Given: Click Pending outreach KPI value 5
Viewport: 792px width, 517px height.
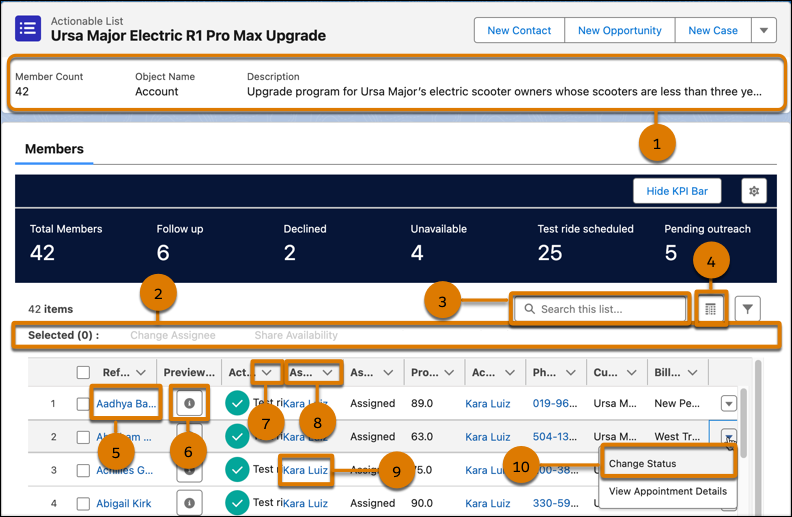Looking at the screenshot, I should (x=670, y=252).
